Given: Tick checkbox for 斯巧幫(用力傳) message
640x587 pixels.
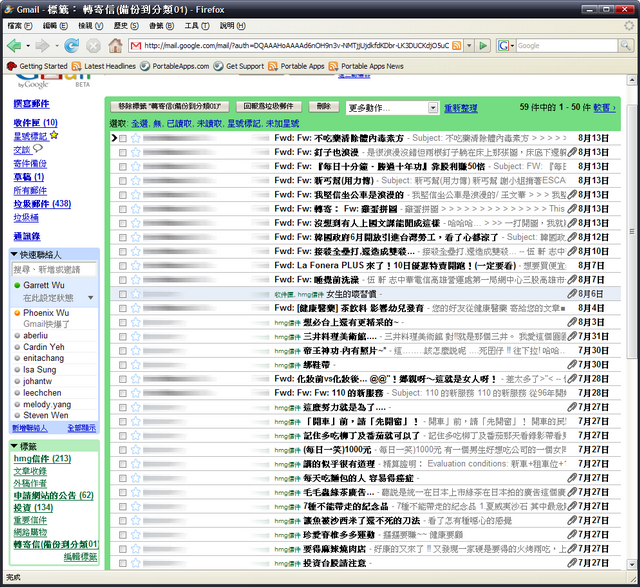Looking at the screenshot, I should click(122, 181).
